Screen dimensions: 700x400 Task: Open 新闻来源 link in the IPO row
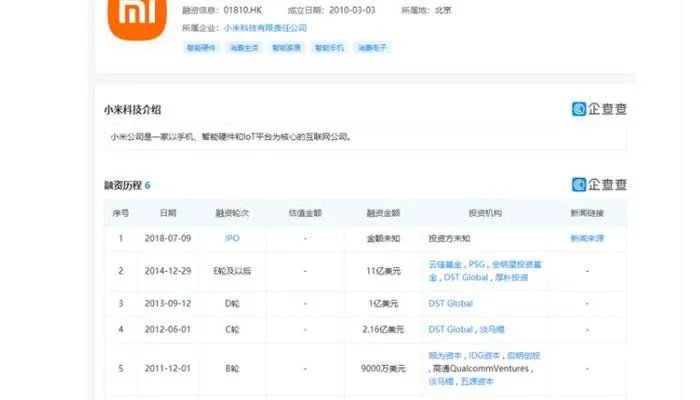click(x=587, y=238)
